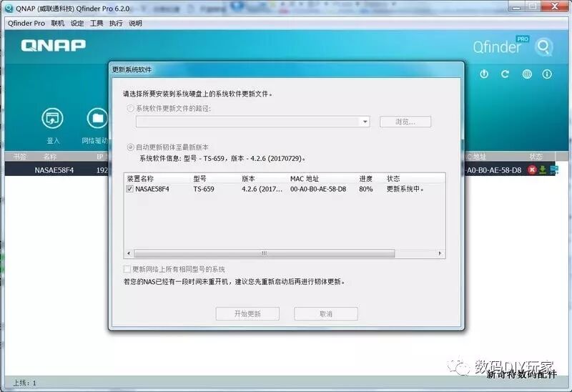Click the Login (登入) icon
This screenshot has width=572, height=392.
52,119
